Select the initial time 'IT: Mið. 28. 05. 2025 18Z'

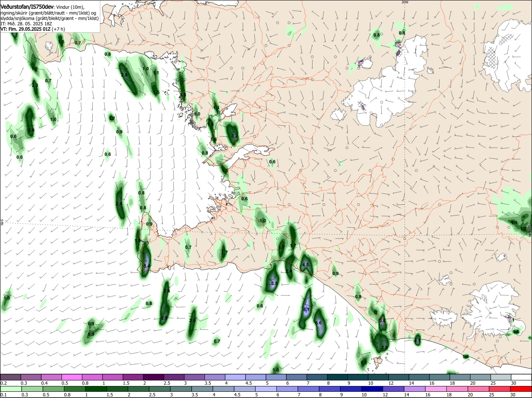26,24
